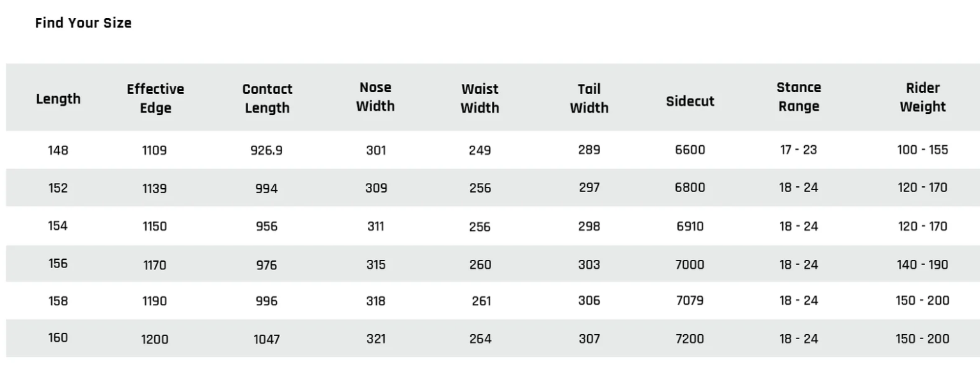
Task: Click the Rider Weight column header
Action: 923,98
